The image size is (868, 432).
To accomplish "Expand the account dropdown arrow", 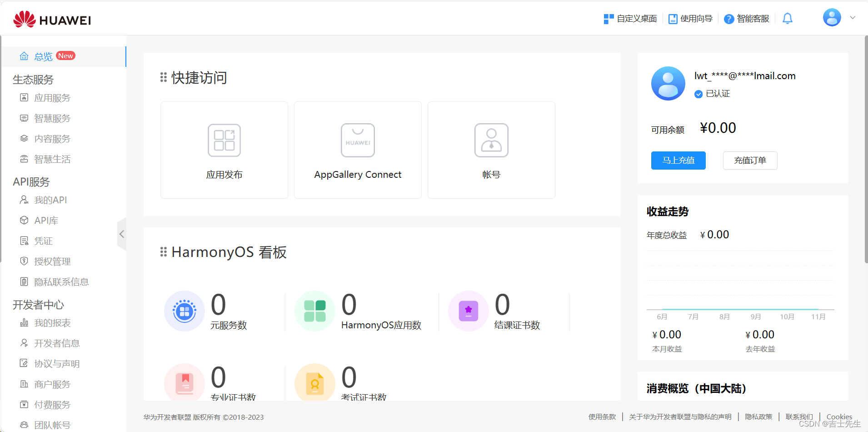I will tap(853, 18).
